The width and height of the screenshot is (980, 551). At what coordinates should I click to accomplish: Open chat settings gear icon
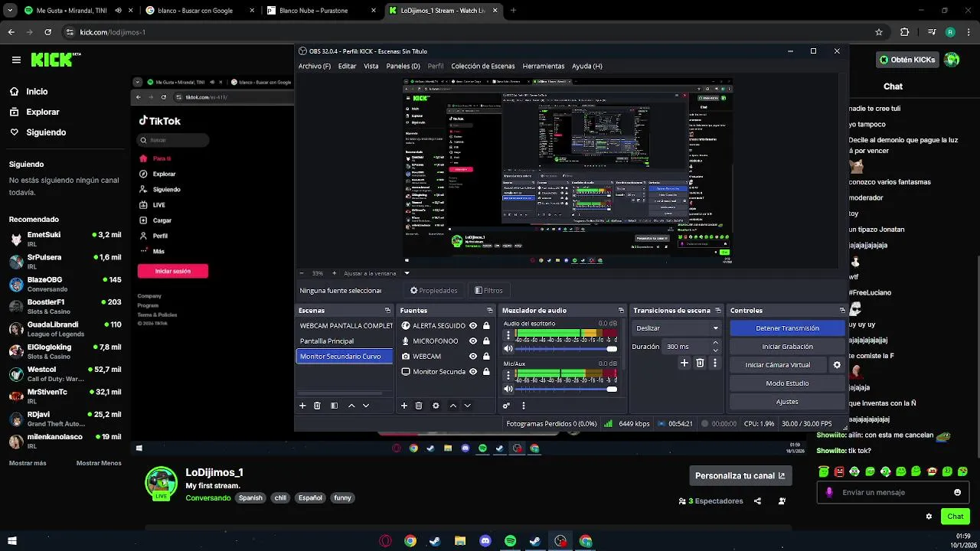(929, 517)
